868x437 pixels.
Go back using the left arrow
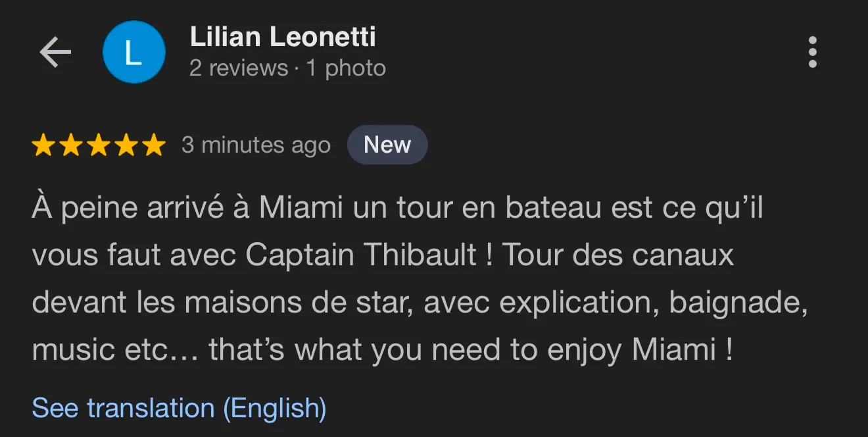(55, 52)
